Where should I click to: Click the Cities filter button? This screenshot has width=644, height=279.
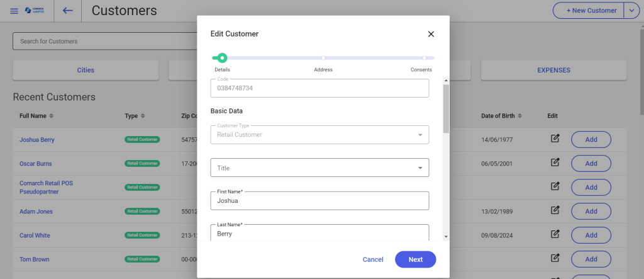coord(86,71)
